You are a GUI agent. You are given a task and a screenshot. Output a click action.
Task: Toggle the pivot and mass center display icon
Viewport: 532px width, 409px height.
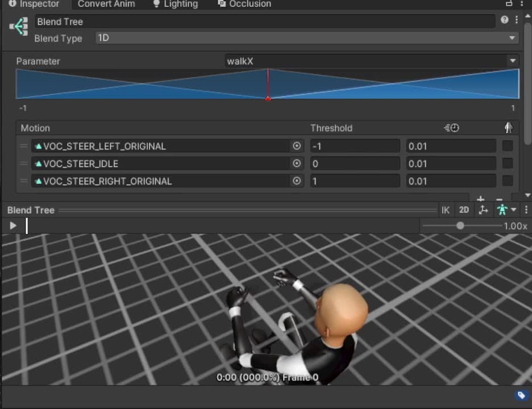(x=483, y=210)
